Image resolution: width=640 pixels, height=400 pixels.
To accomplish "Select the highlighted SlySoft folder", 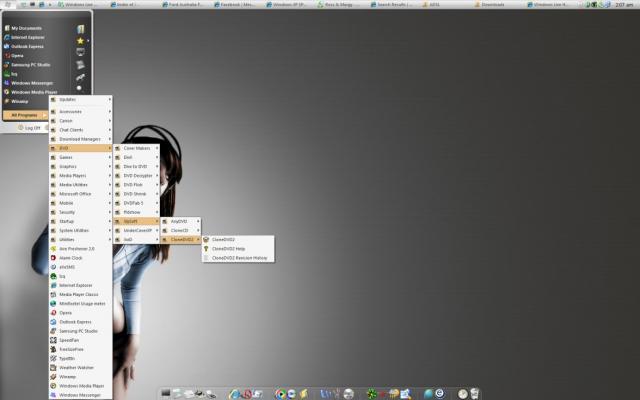I will (x=136, y=221).
